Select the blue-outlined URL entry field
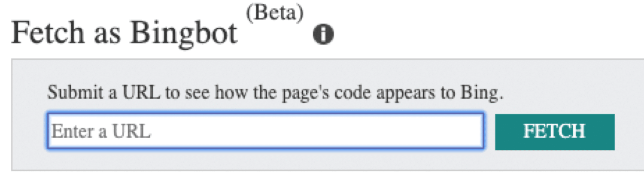 click(x=265, y=131)
